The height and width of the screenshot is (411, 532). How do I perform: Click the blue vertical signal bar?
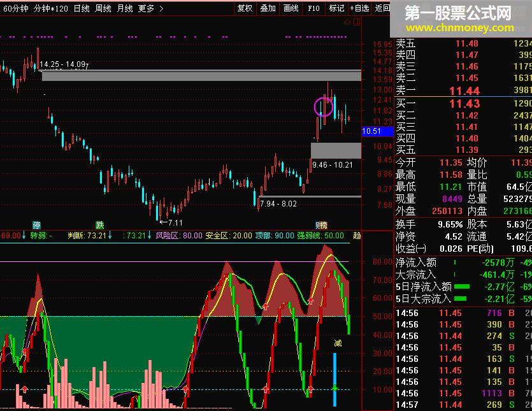tap(335, 379)
